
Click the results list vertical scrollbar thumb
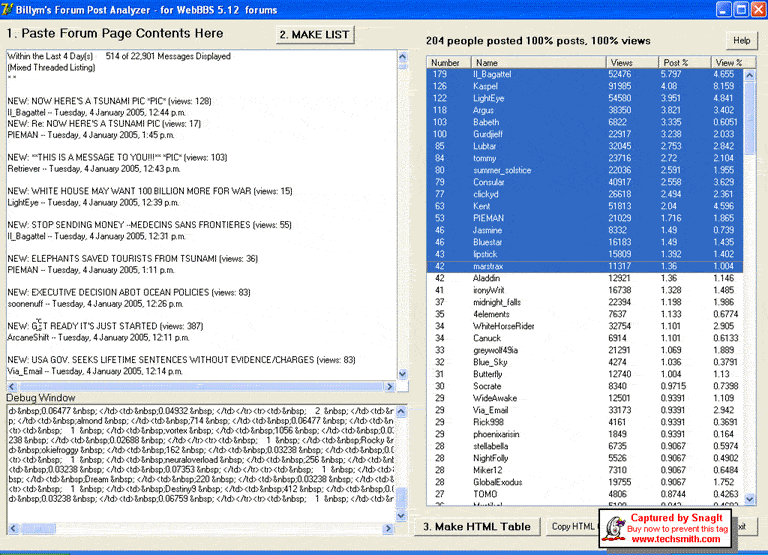749,118
